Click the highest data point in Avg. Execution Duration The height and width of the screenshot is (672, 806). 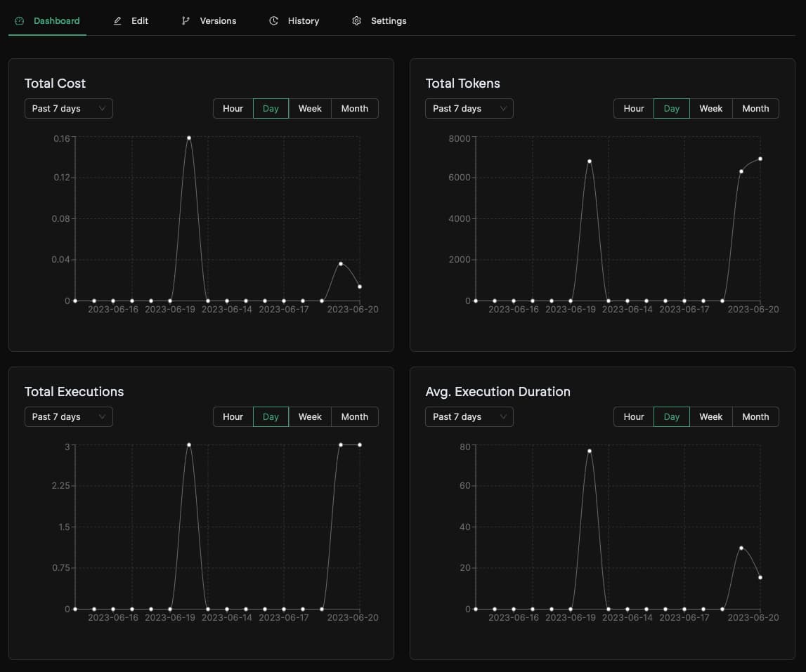(x=590, y=451)
